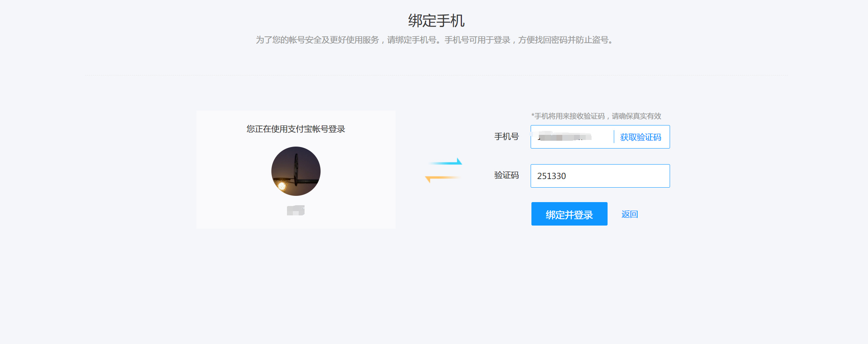The image size is (868, 344).
Task: Click the blurred username below the avatar
Action: pyautogui.click(x=296, y=210)
